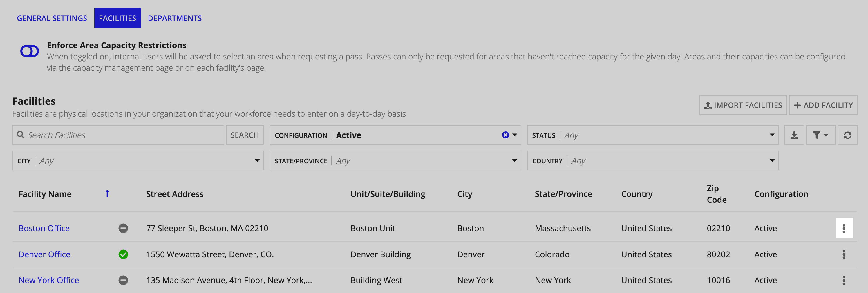
Task: Click the Massachusetts cell
Action: click(x=563, y=228)
